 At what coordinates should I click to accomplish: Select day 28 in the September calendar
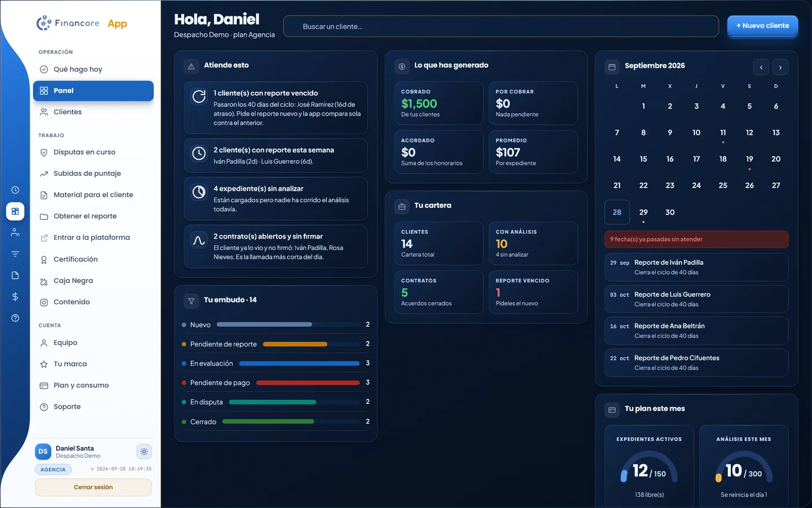click(617, 212)
